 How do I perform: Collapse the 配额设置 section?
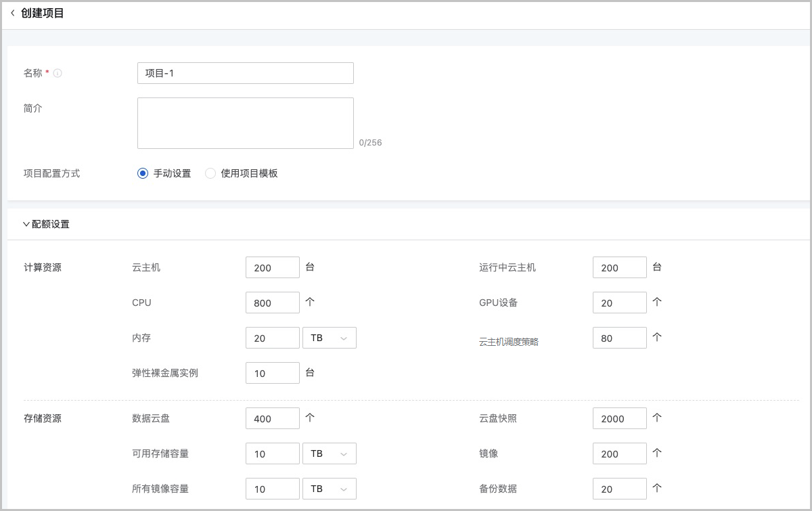(x=26, y=224)
